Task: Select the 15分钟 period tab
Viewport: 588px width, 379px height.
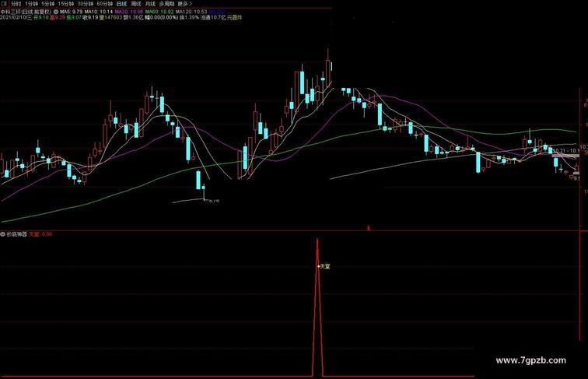Action: click(x=66, y=4)
